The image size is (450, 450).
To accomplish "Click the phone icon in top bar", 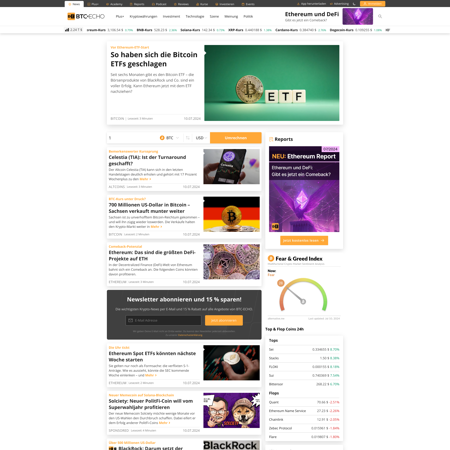I will click(354, 4).
